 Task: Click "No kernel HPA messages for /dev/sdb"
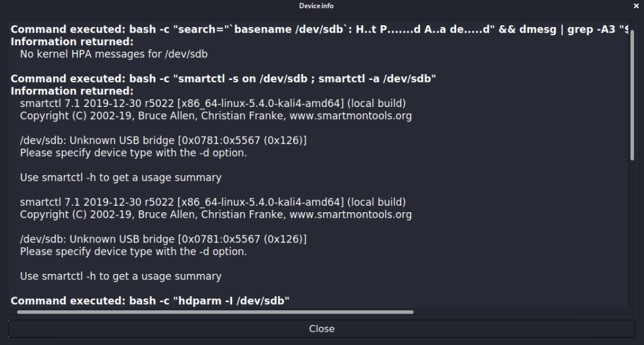[114, 54]
